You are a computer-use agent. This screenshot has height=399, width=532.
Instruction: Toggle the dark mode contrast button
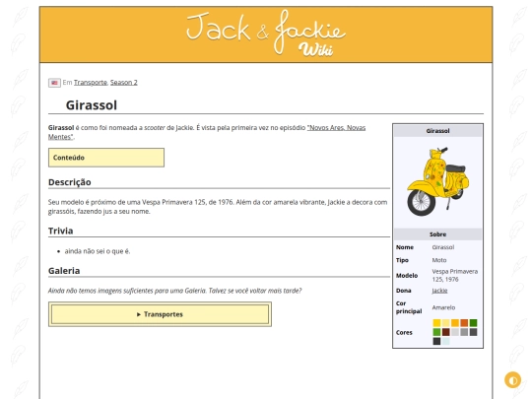click(x=512, y=380)
